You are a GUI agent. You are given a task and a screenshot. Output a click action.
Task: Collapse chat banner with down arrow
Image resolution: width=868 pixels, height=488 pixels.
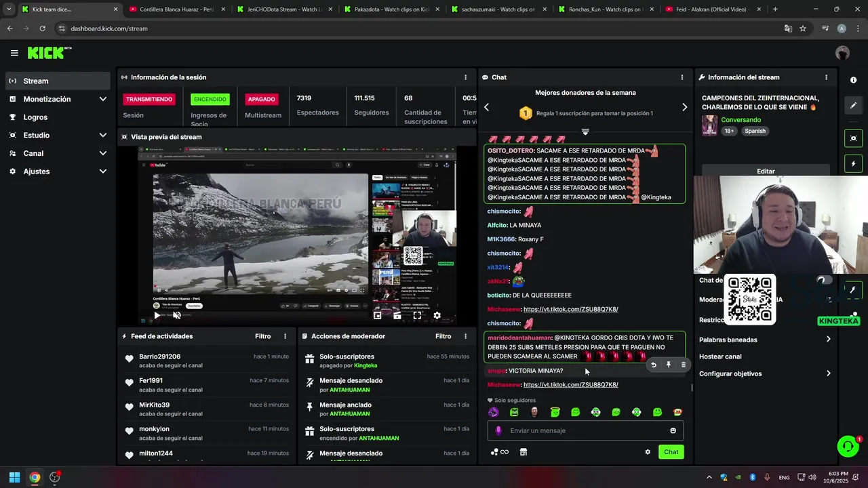pos(585,131)
